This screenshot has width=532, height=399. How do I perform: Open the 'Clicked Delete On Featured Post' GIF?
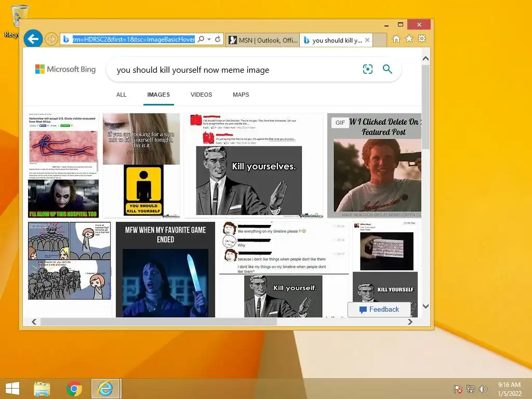coord(374,166)
